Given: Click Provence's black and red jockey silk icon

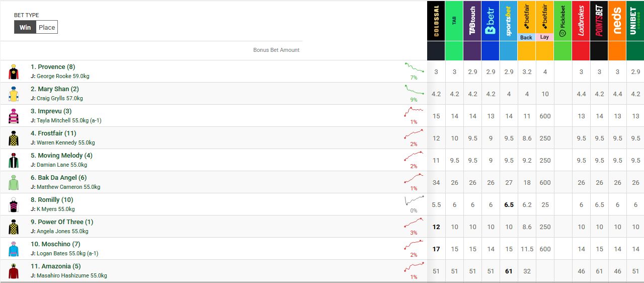Looking at the screenshot, I should [x=14, y=72].
